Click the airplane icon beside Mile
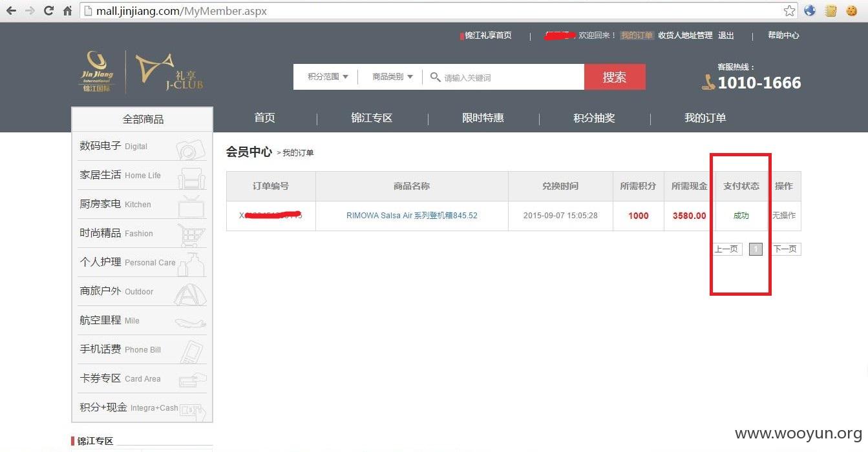The width and height of the screenshot is (868, 452). coord(191,322)
